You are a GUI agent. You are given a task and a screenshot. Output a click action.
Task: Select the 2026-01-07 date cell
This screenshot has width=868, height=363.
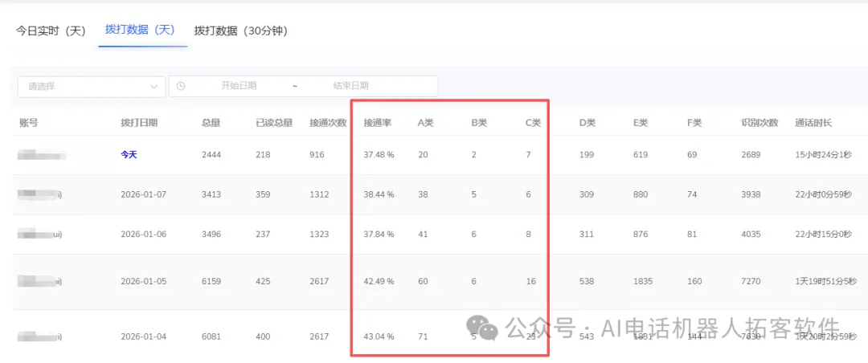click(143, 195)
